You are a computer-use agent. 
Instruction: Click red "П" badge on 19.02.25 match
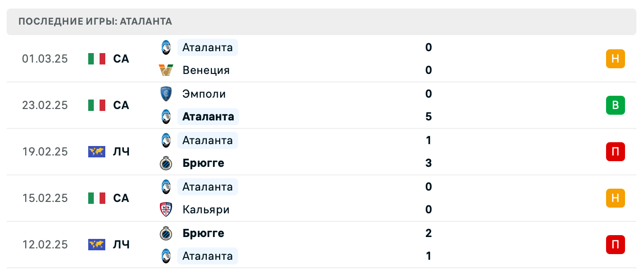615,152
